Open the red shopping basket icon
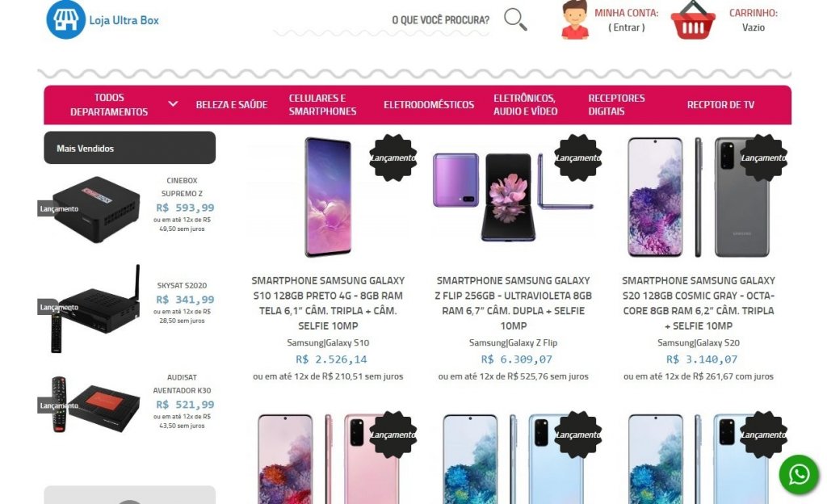 (x=693, y=20)
